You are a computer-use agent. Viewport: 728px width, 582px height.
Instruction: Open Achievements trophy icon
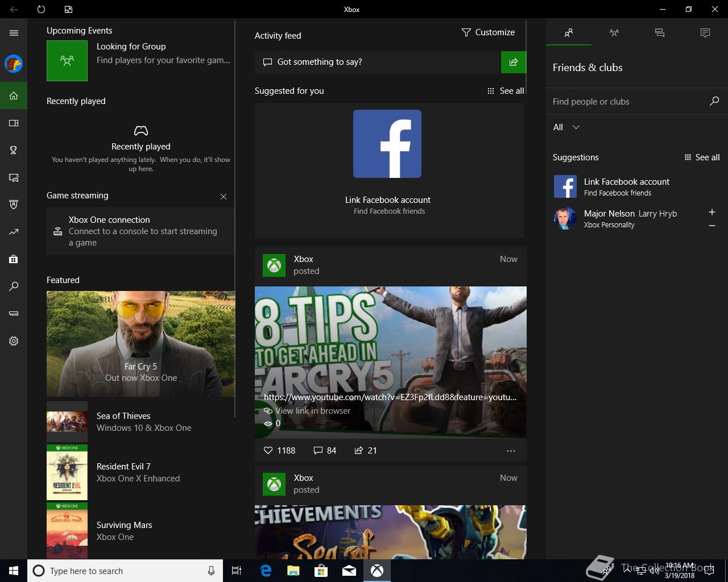pos(14,150)
